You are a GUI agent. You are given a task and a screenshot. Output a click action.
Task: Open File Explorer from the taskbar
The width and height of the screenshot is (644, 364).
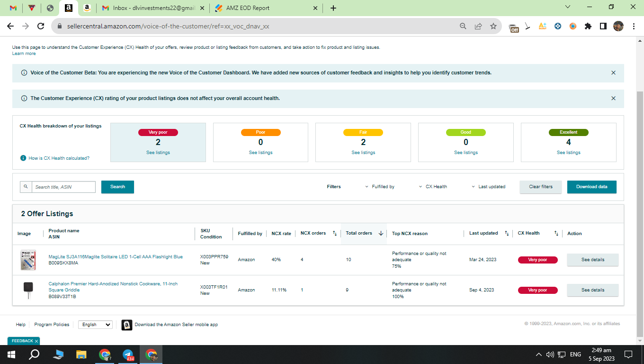[x=81, y=355]
